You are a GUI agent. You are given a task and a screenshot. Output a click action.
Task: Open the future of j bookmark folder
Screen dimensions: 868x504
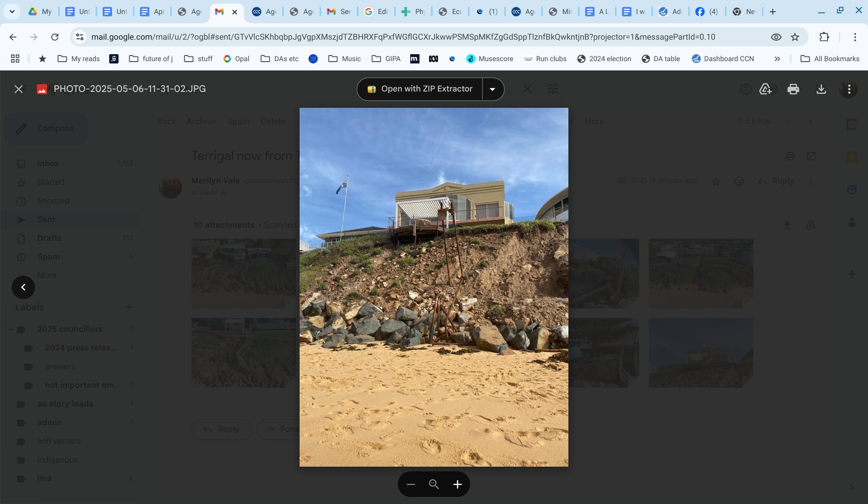(151, 59)
